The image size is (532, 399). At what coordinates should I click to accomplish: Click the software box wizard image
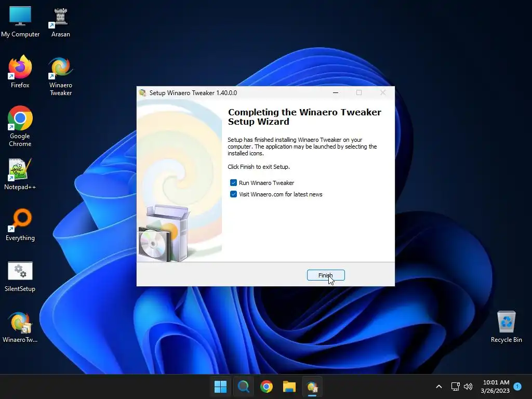(164, 233)
